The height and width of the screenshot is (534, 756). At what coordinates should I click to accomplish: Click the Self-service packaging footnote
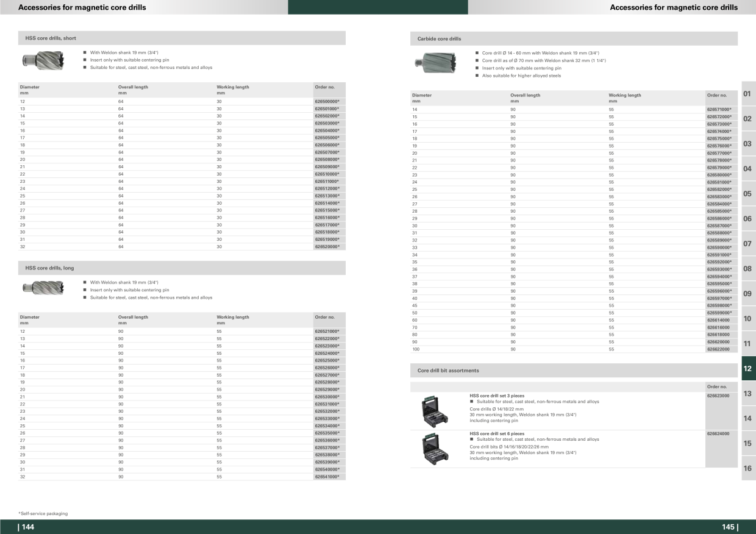coord(43,513)
